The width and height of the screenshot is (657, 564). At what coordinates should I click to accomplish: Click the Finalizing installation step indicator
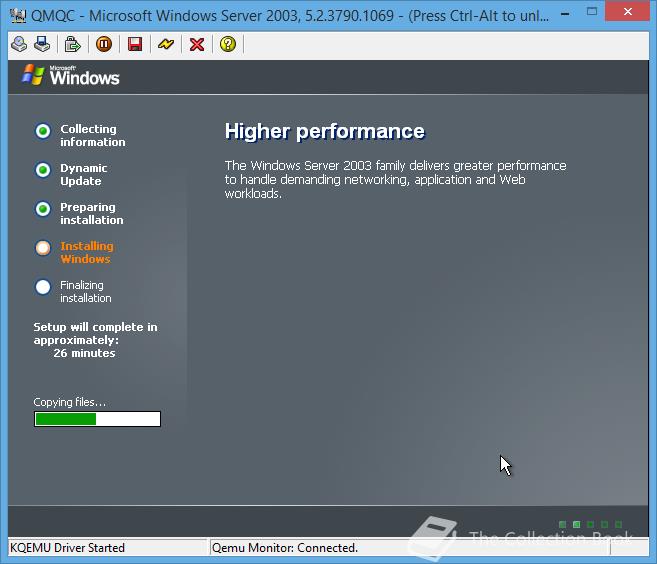coord(43,287)
